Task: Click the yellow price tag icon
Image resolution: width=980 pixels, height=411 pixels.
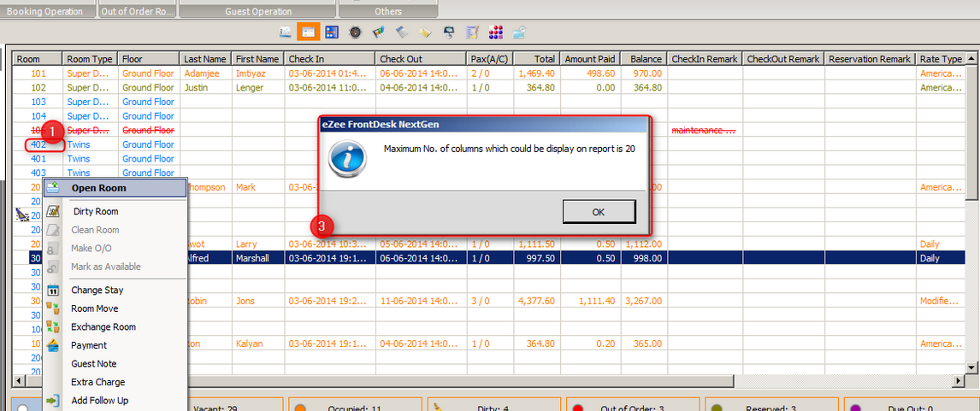Action: pos(425,32)
